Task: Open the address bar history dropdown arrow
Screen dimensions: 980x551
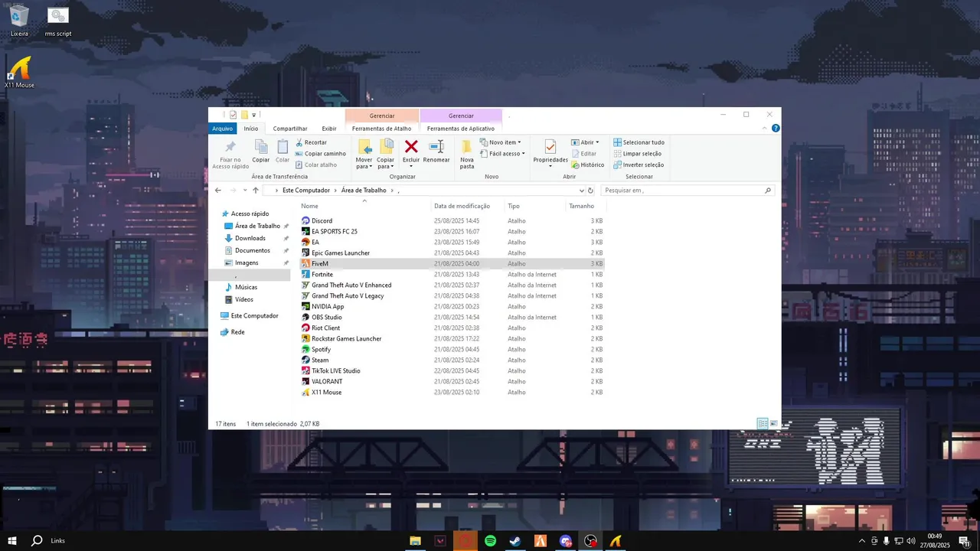Action: click(x=581, y=191)
